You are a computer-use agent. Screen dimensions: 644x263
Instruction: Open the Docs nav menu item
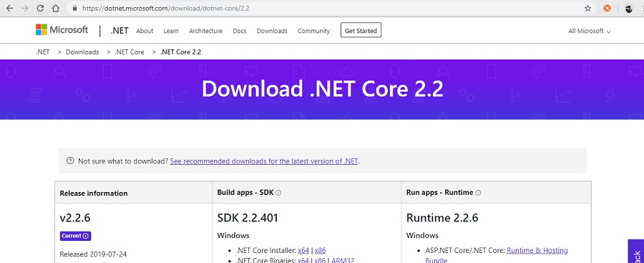[x=240, y=31]
